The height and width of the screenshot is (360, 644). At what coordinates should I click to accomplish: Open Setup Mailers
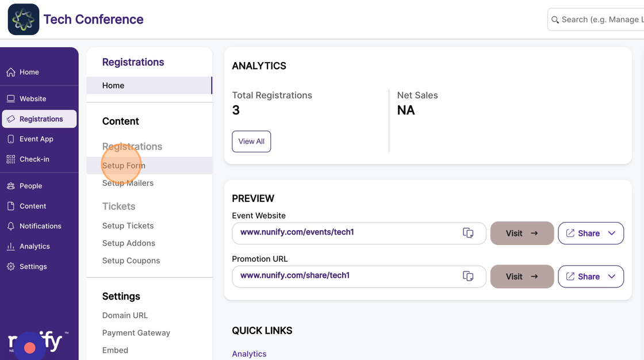[x=128, y=183]
